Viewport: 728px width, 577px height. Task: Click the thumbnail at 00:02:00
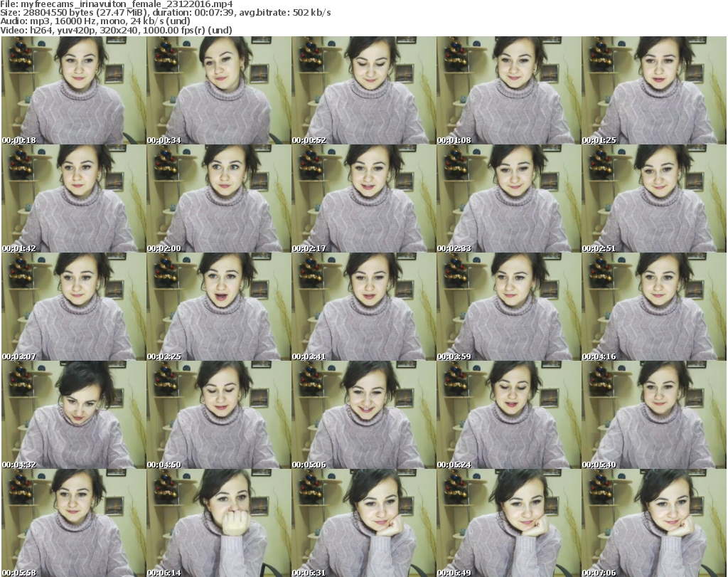tap(218, 198)
